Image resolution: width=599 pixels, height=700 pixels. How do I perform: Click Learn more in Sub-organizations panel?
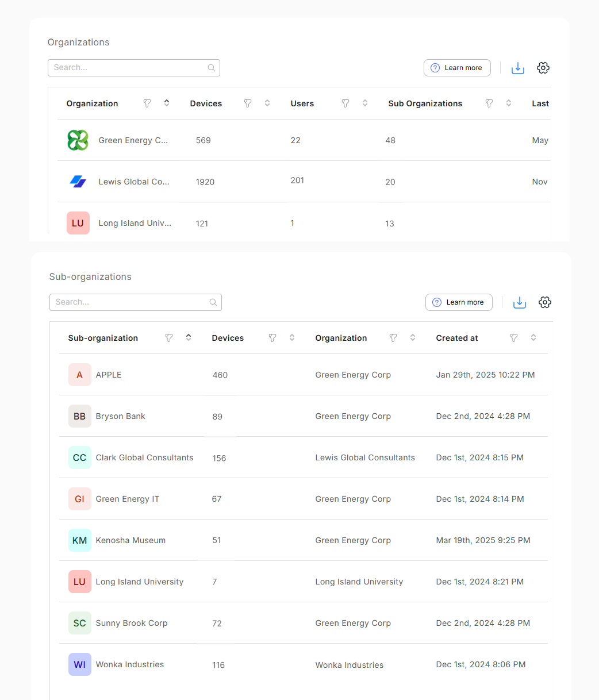[x=459, y=302]
